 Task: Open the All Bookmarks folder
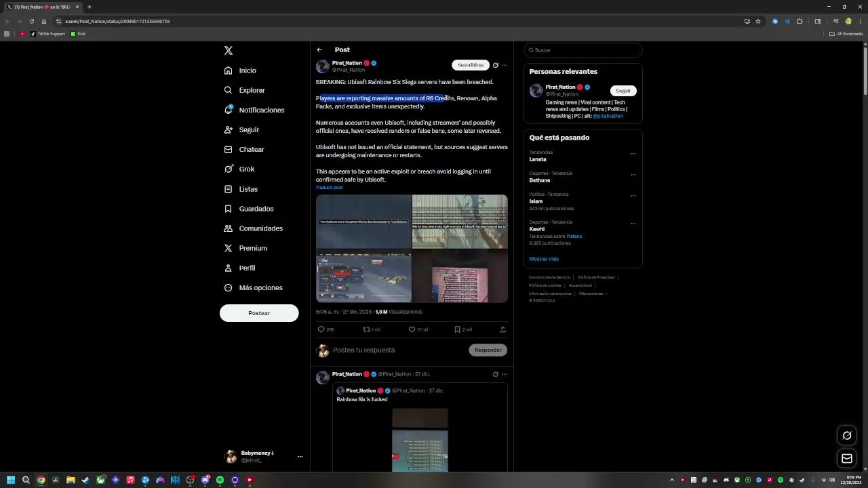(846, 34)
